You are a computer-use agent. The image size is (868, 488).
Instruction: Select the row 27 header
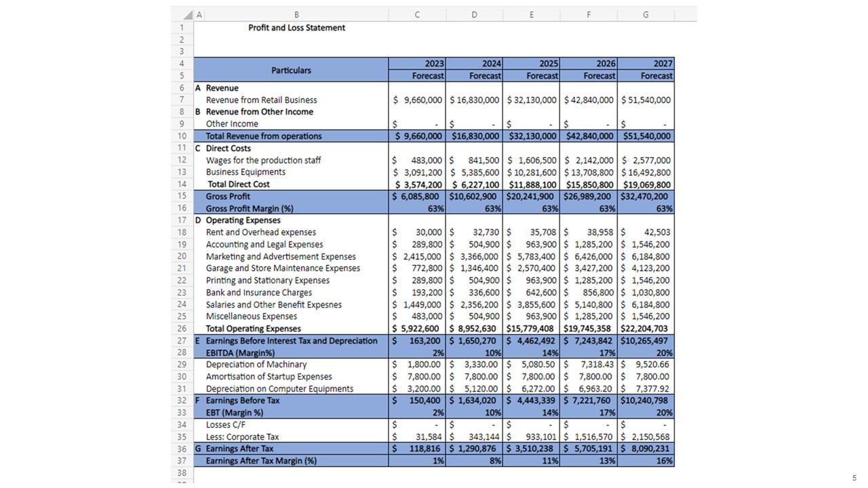182,341
